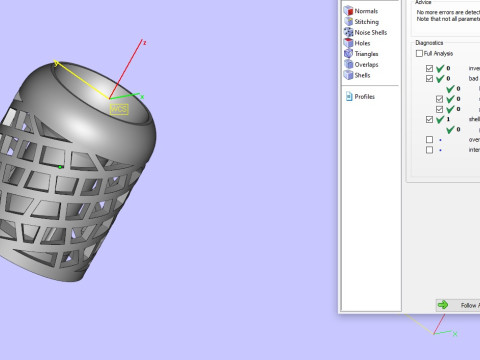Click the yellow WCS label in viewport
Screen dimensions: 480x360
[x=119, y=109]
